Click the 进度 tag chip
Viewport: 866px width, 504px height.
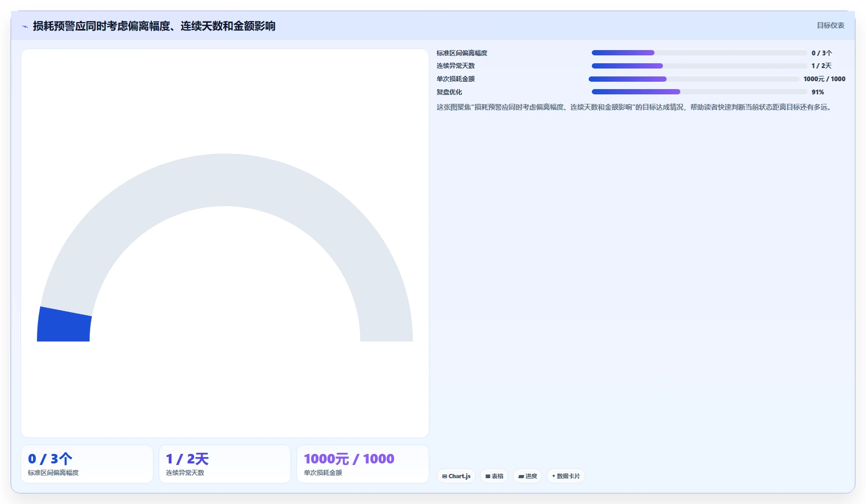click(x=527, y=476)
